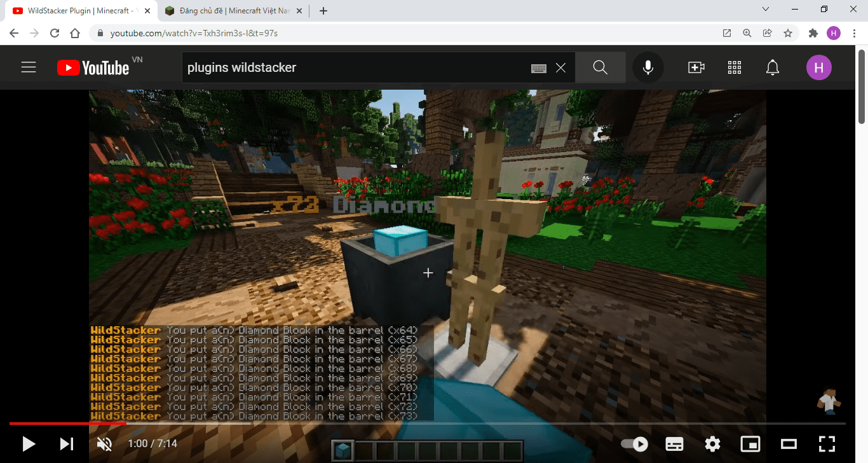Open a new browser tab

323,11
